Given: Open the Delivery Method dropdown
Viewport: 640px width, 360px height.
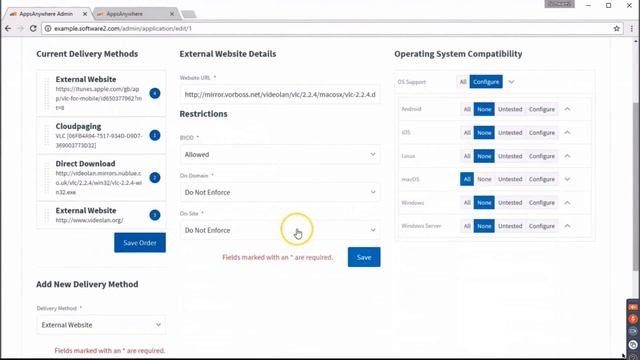Looking at the screenshot, I should pos(101,325).
